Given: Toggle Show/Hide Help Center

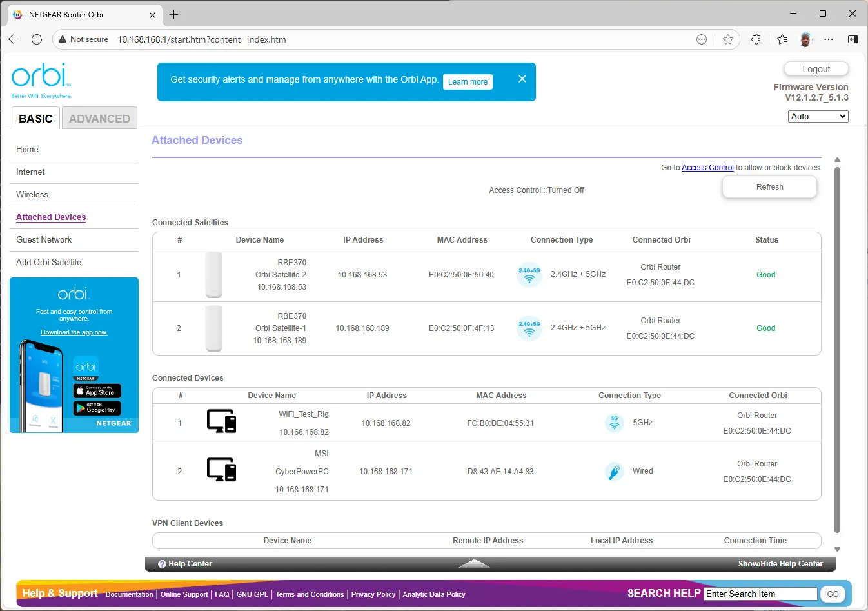Looking at the screenshot, I should [780, 564].
